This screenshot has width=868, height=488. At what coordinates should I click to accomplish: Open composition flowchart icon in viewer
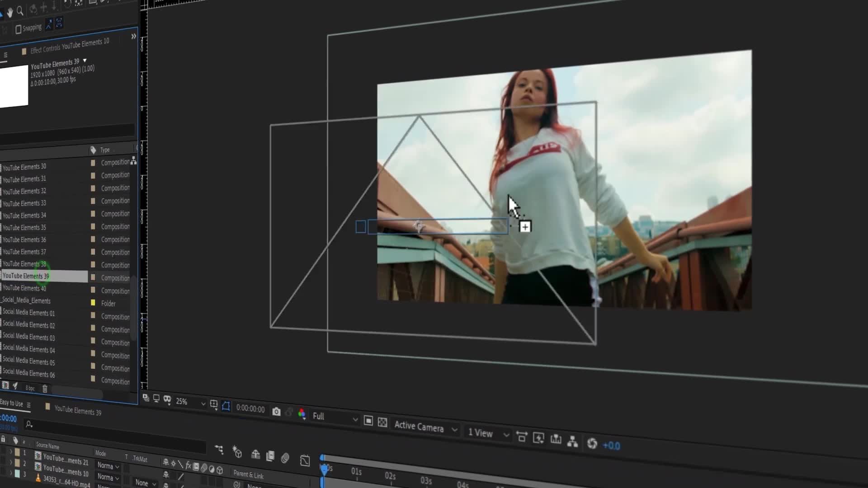[572, 441]
